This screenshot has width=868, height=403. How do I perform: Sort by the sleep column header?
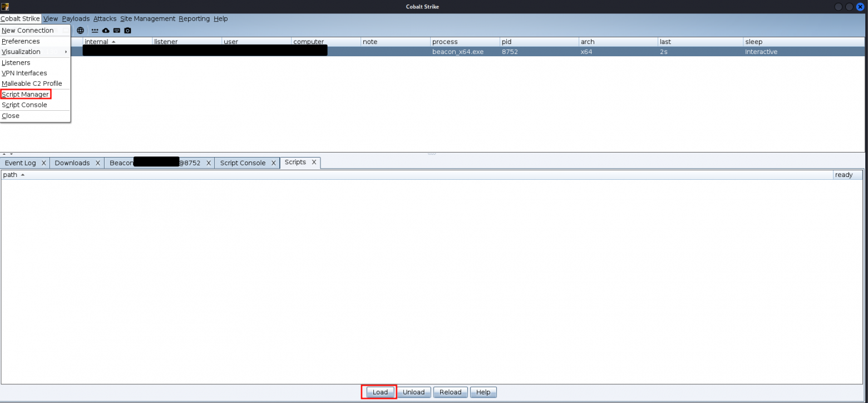805,42
